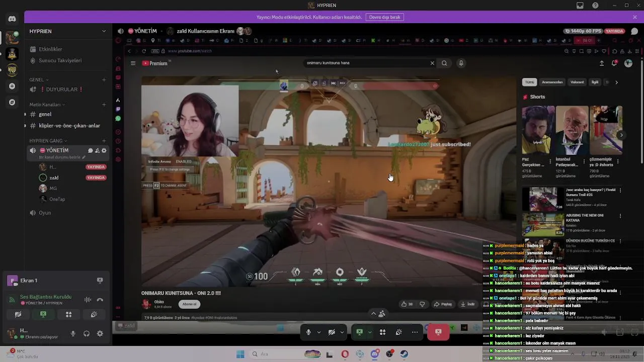Click the Add a Server plus icon

click(12, 86)
